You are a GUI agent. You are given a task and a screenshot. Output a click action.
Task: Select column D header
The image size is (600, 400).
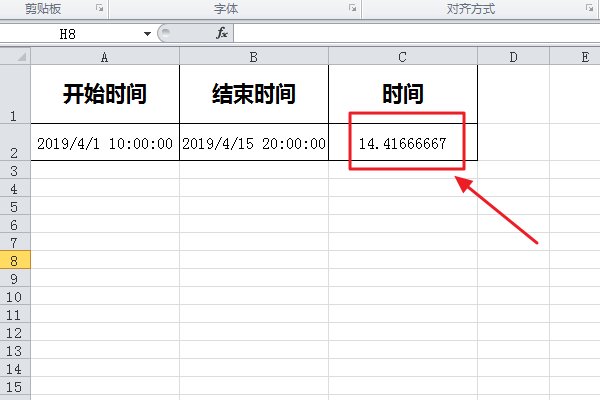click(513, 57)
